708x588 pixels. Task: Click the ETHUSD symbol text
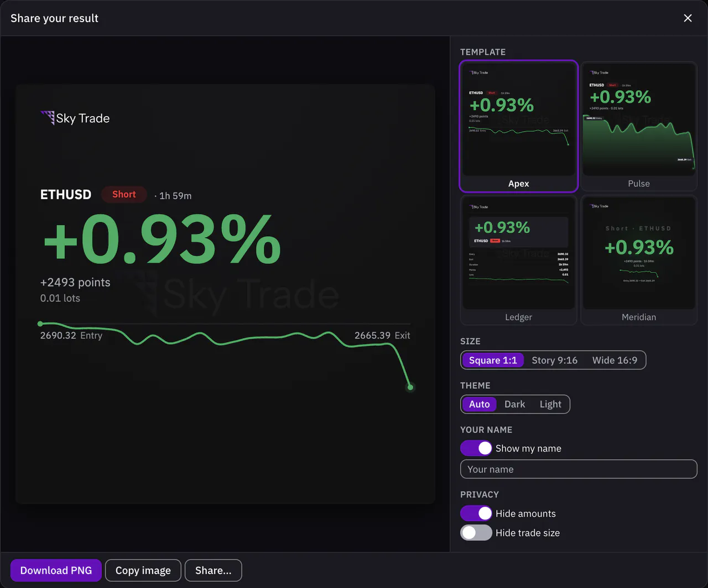coord(66,195)
